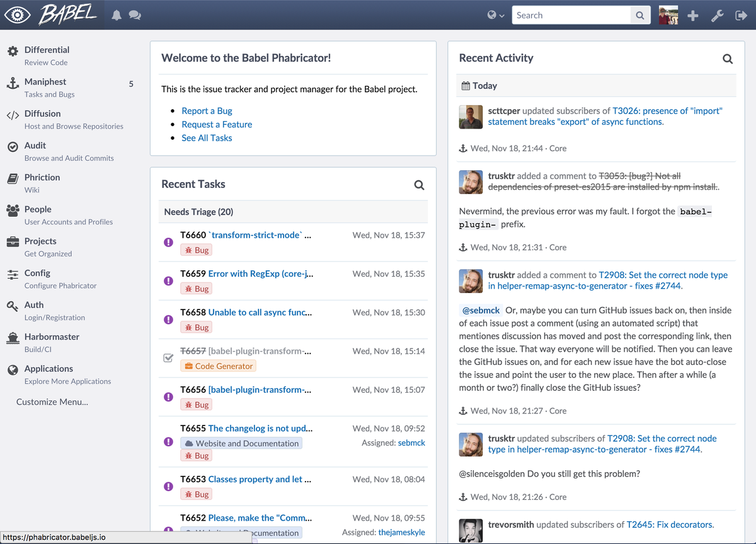Open Applications globe icon in sidebar
756x544 pixels.
click(x=13, y=370)
